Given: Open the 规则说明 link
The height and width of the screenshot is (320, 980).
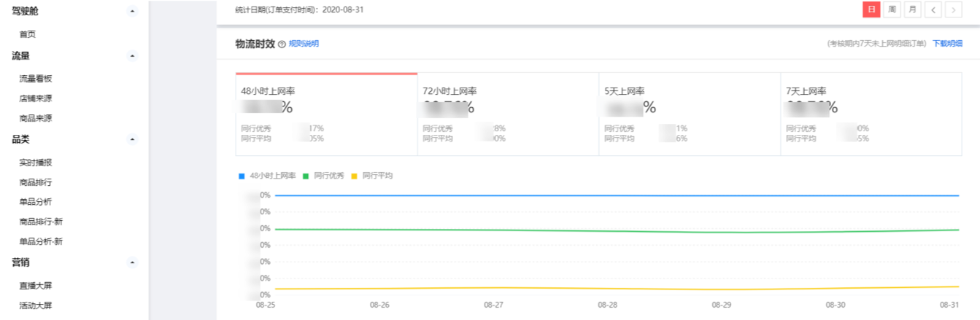Looking at the screenshot, I should pos(304,44).
